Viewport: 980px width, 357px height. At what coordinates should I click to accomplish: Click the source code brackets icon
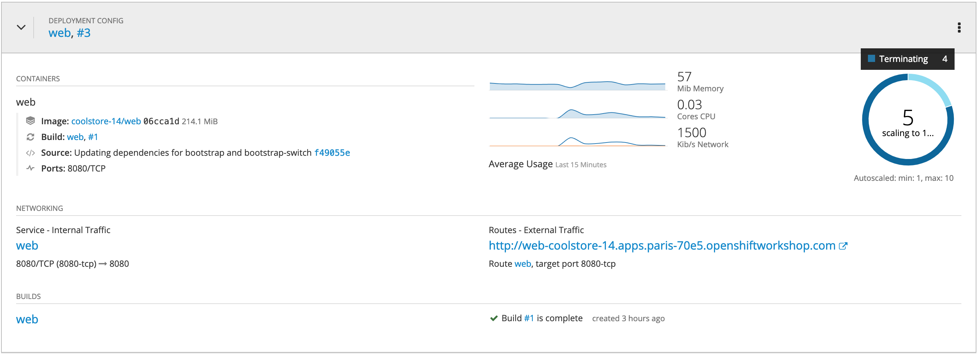30,153
